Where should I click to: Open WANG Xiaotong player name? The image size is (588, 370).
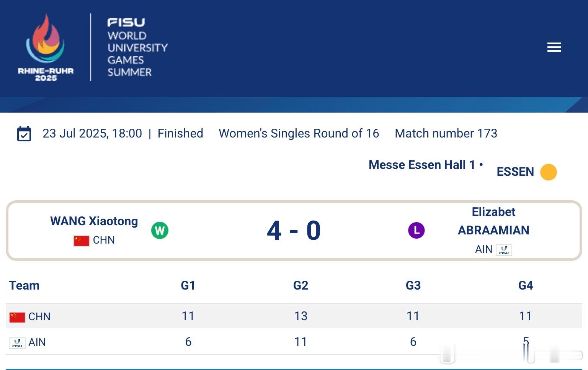(x=94, y=221)
